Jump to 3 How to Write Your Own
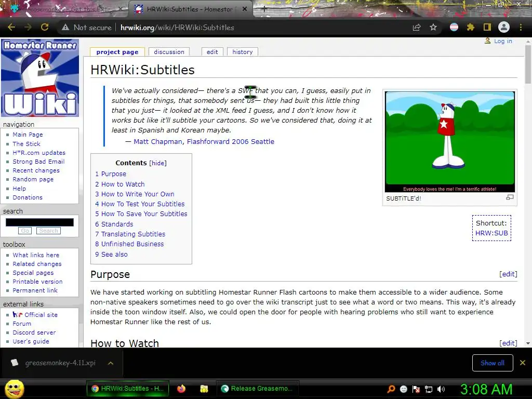The width and height of the screenshot is (532, 399). pos(135,194)
